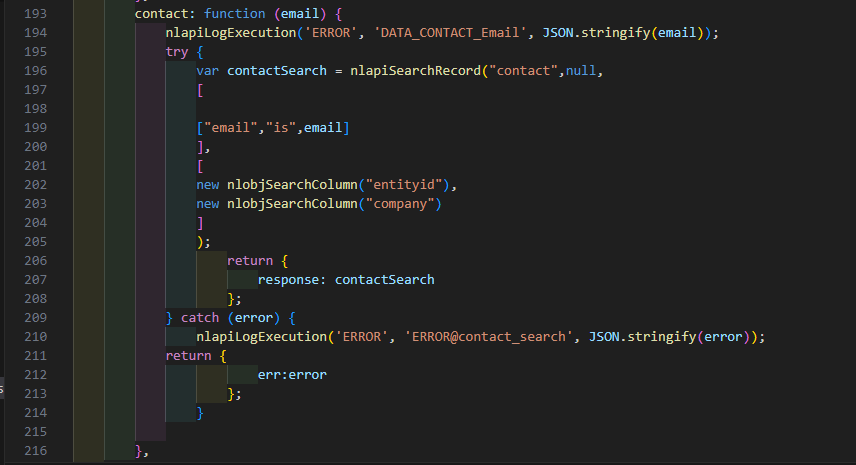Viewport: 856px width, 465px height.
Task: Click the 'try' keyword on line 195
Action: (178, 52)
